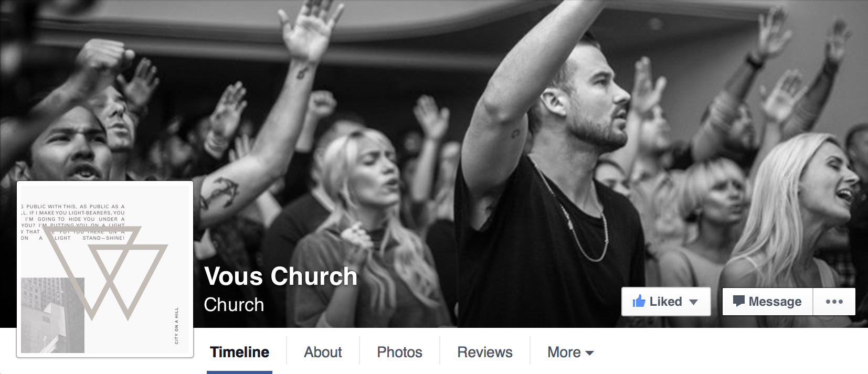Open the Church category link
Viewport: 868px width, 374px height.
(234, 305)
